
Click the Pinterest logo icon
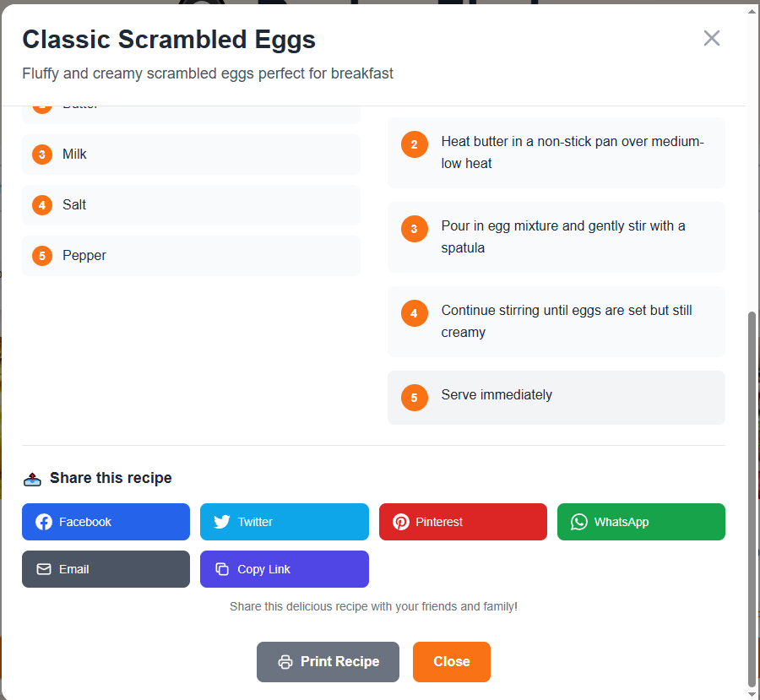pos(401,522)
